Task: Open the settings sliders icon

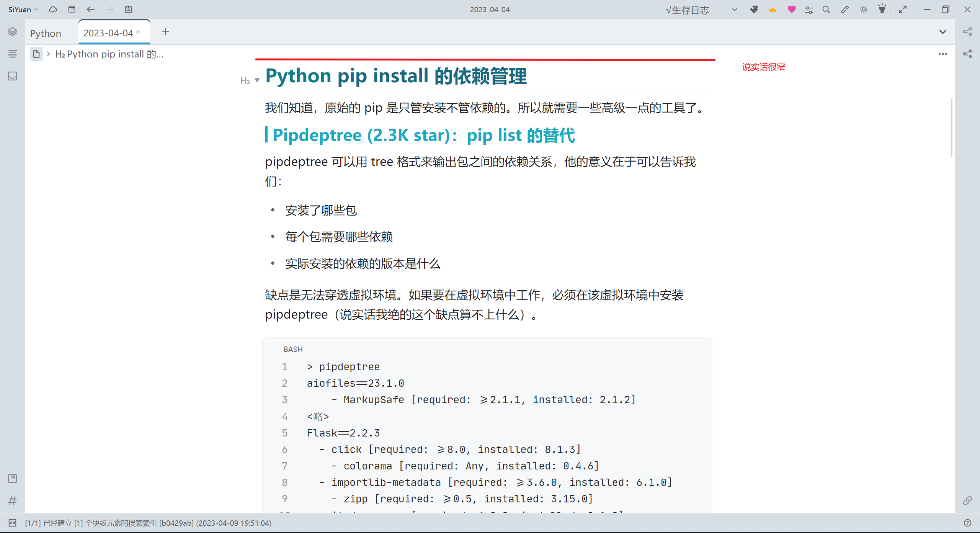Action: click(809, 10)
